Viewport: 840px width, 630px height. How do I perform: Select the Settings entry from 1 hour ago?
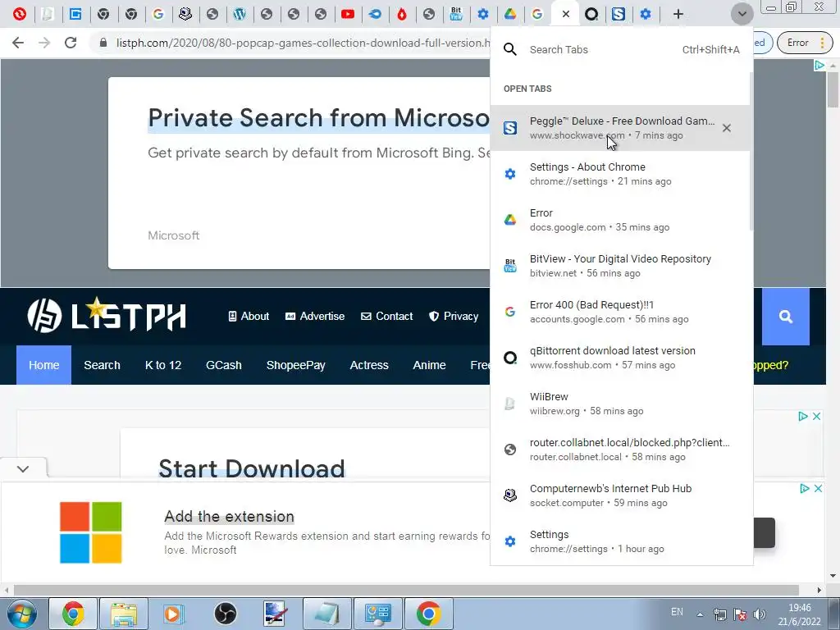point(620,541)
